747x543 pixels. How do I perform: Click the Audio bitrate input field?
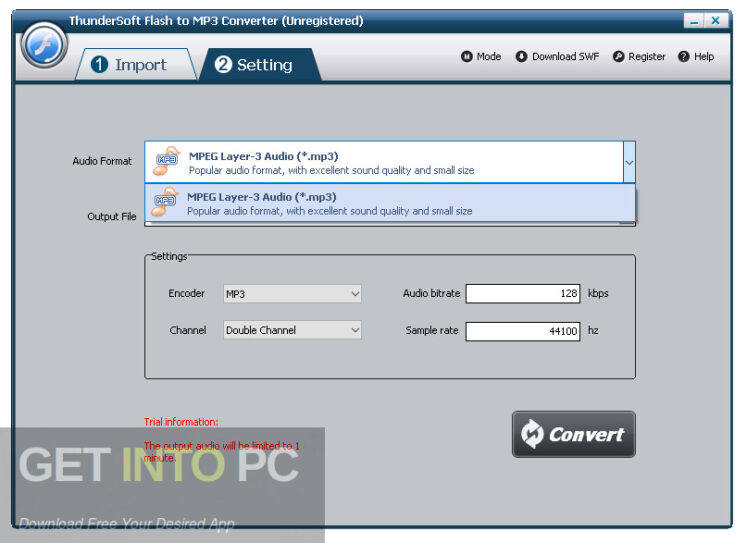523,293
